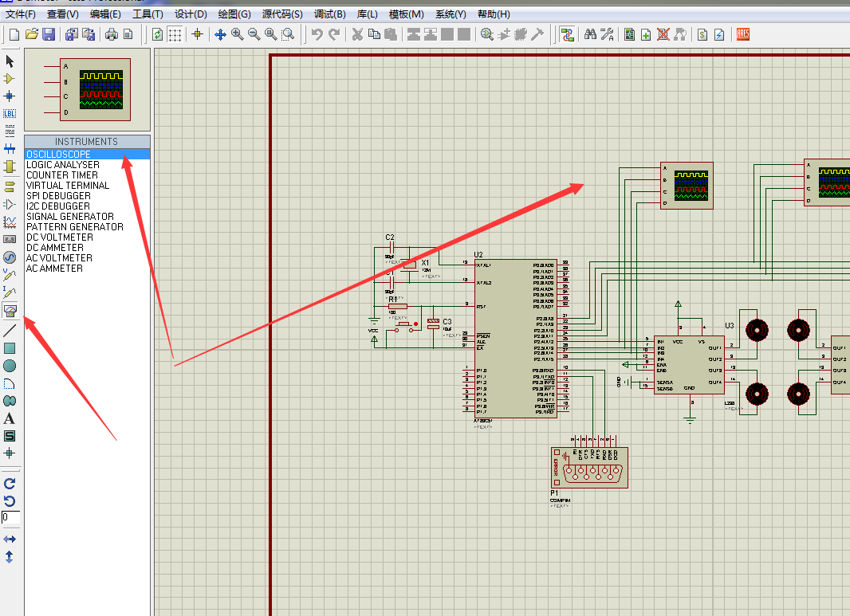Click the zoom in magnifier icon
The height and width of the screenshot is (616, 850).
(237, 34)
